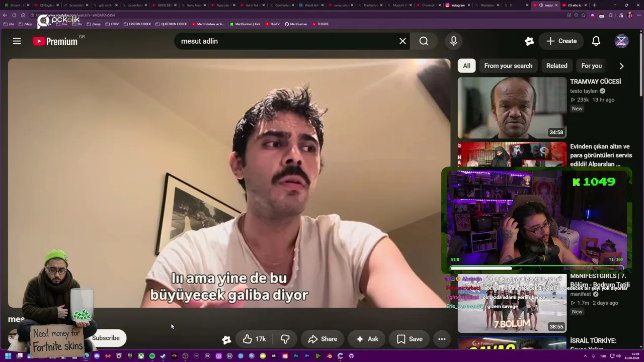This screenshot has width=644, height=362.
Task: Open YouTube notifications bell
Action: (x=596, y=41)
